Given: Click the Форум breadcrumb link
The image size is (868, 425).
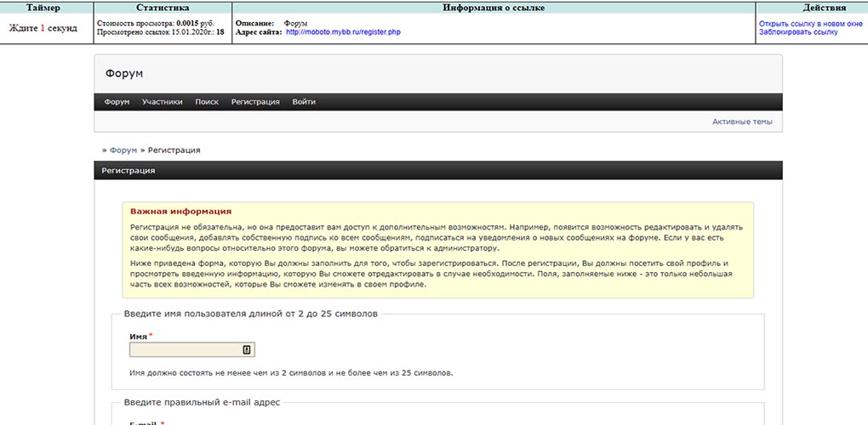Looking at the screenshot, I should coord(123,150).
